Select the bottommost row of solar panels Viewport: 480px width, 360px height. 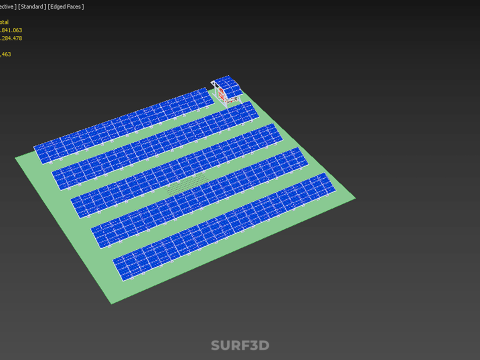224,227
